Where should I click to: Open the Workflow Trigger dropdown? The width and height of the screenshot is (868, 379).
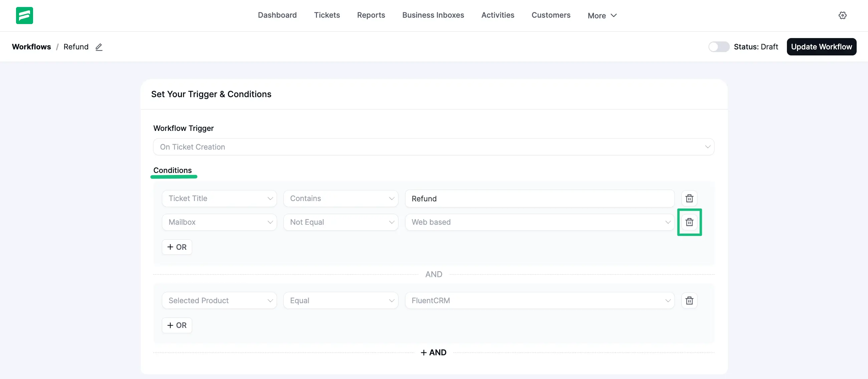pos(433,147)
